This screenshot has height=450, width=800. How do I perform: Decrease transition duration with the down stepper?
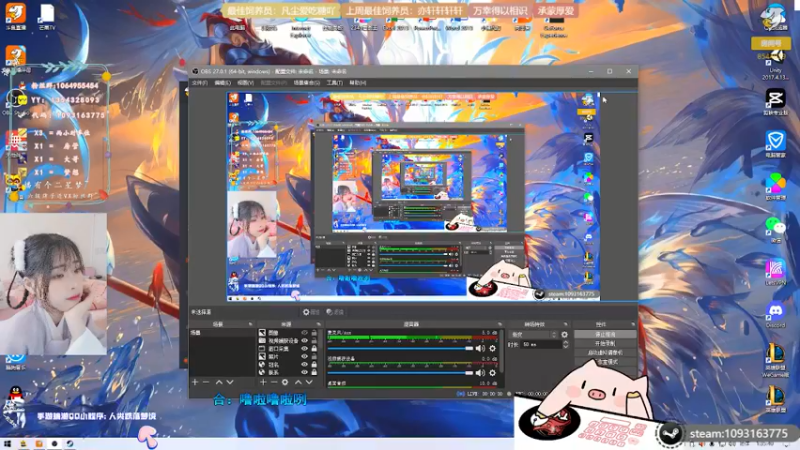tap(565, 347)
